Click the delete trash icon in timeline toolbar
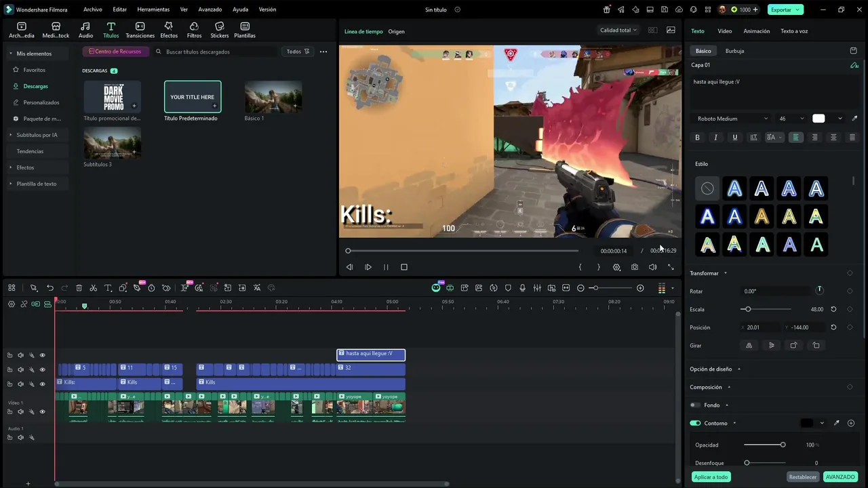The height and width of the screenshot is (488, 868). click(79, 288)
